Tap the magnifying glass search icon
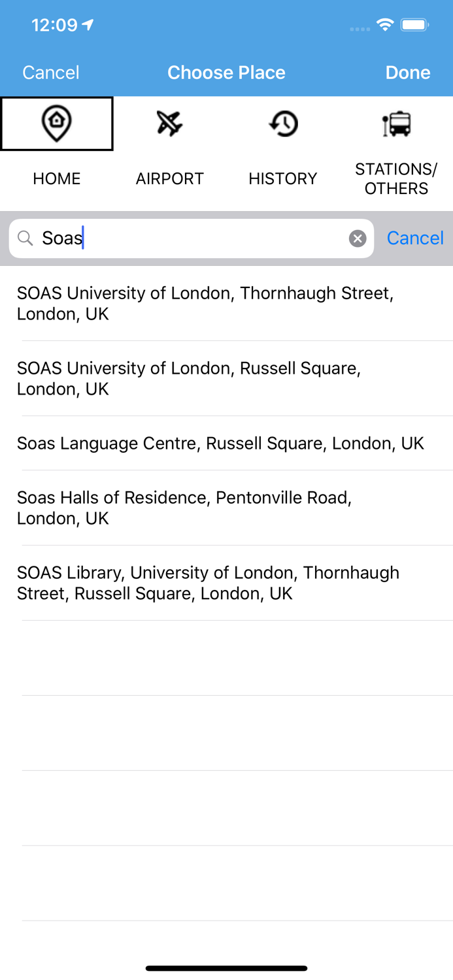 coord(25,238)
